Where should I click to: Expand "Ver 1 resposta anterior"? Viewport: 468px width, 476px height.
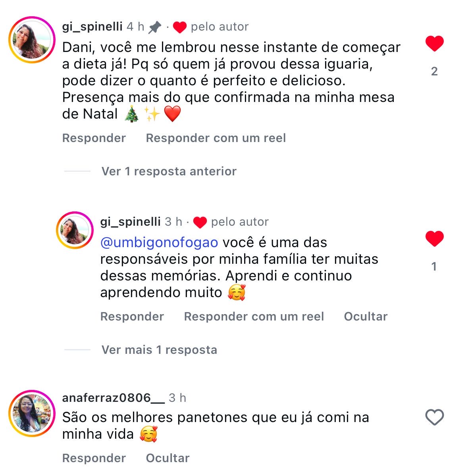pos(169,171)
